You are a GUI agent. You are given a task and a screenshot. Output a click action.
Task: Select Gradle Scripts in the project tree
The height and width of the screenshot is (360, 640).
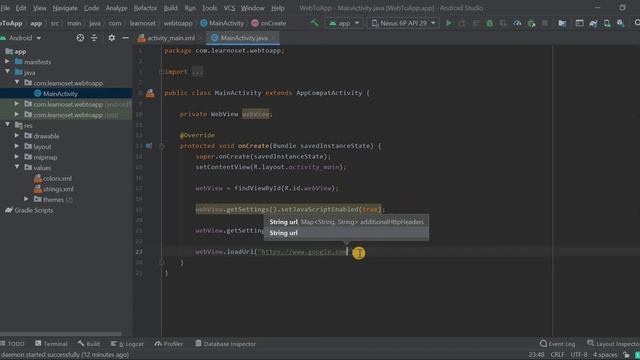(x=29, y=210)
